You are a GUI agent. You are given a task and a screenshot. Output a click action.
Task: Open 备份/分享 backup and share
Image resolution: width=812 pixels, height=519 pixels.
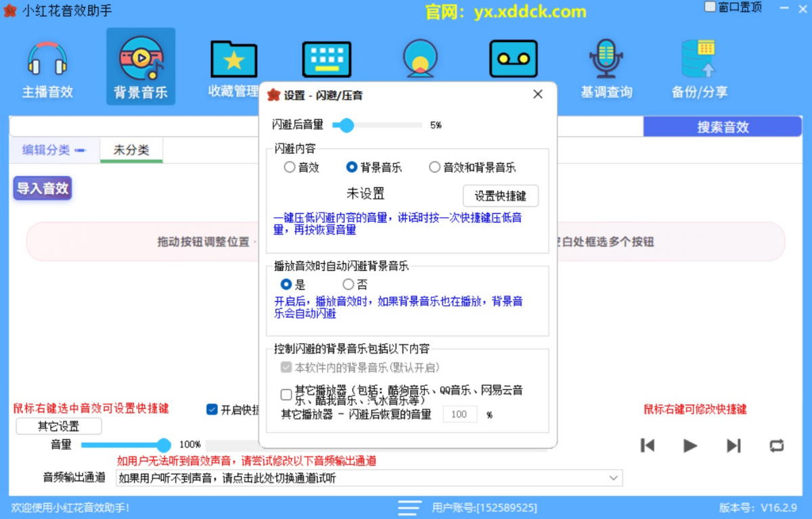pos(700,66)
